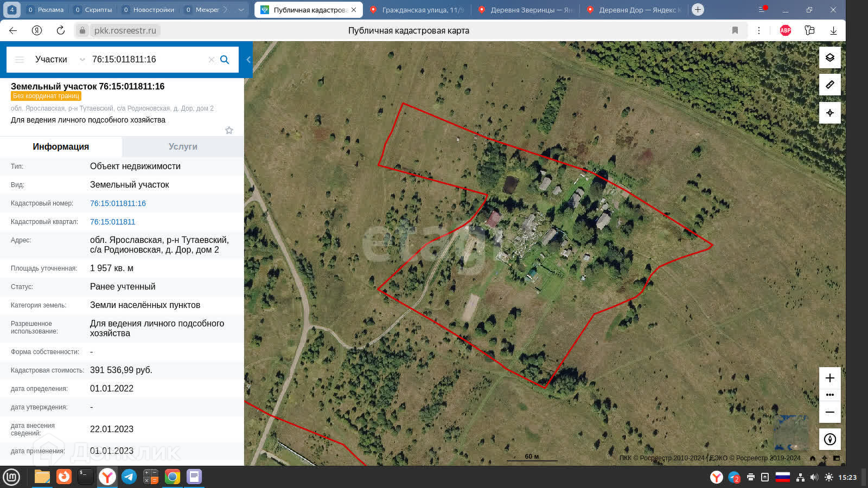Open cadastral number link 76:15:011811:16
This screenshot has height=488, width=868.
(x=118, y=203)
